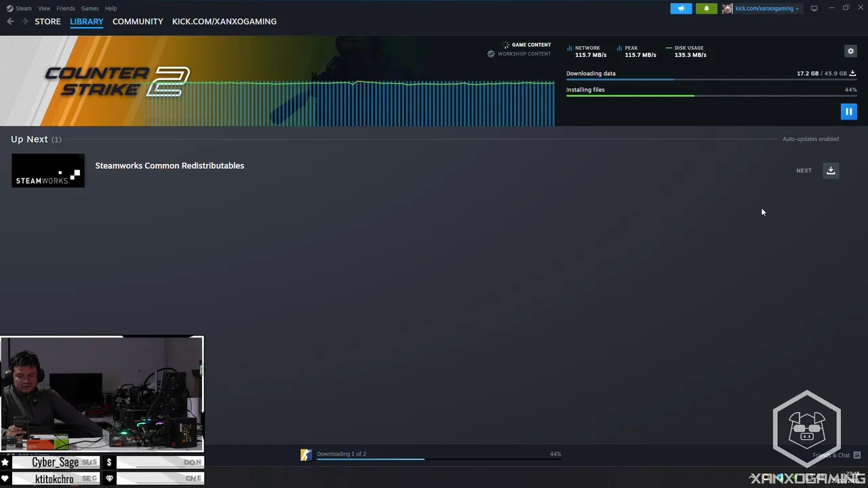Open the STORE tab

[x=47, y=22]
